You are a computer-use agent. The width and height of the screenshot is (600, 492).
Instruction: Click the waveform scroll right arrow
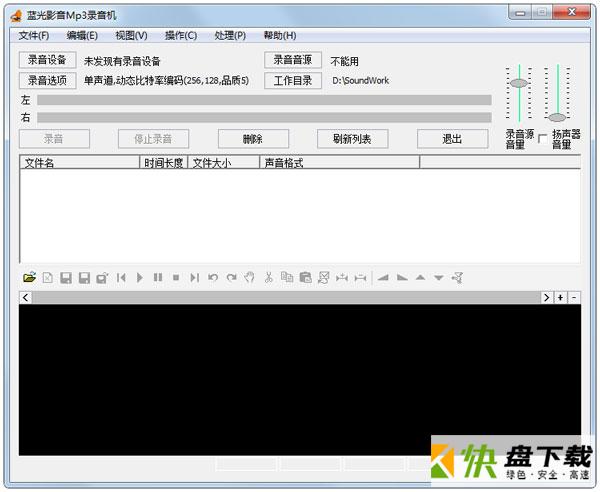tap(546, 297)
